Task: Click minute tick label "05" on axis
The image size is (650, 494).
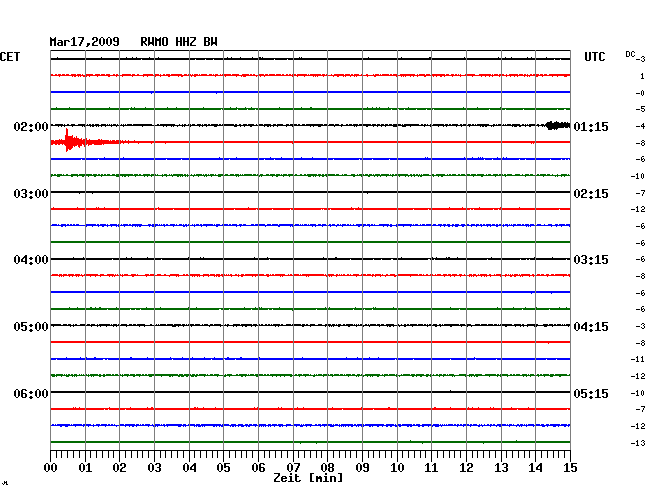Action: click(223, 467)
